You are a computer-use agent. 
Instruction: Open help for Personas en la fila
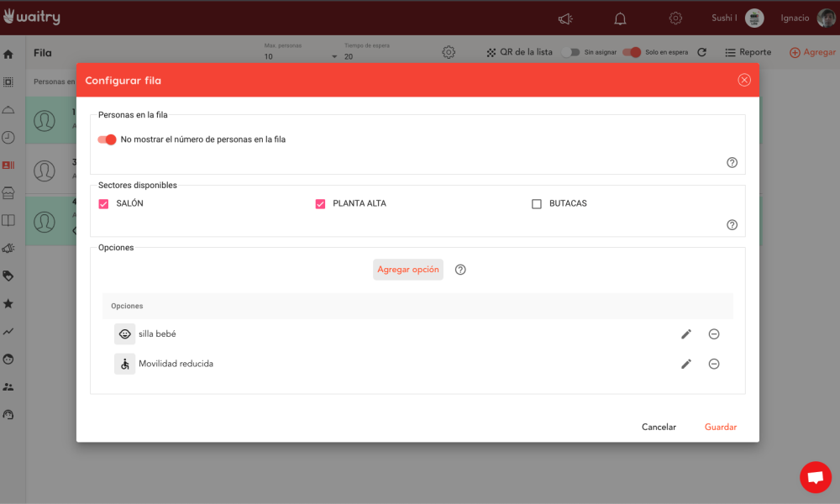point(732,163)
